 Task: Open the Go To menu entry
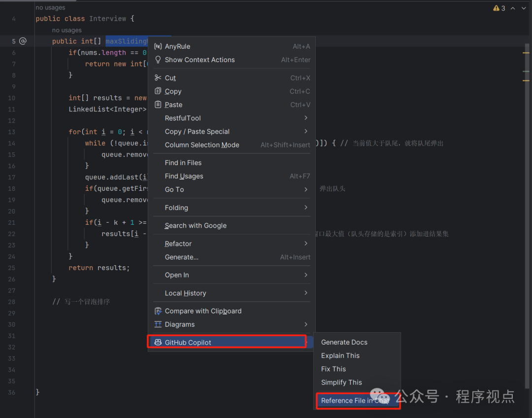click(232, 189)
